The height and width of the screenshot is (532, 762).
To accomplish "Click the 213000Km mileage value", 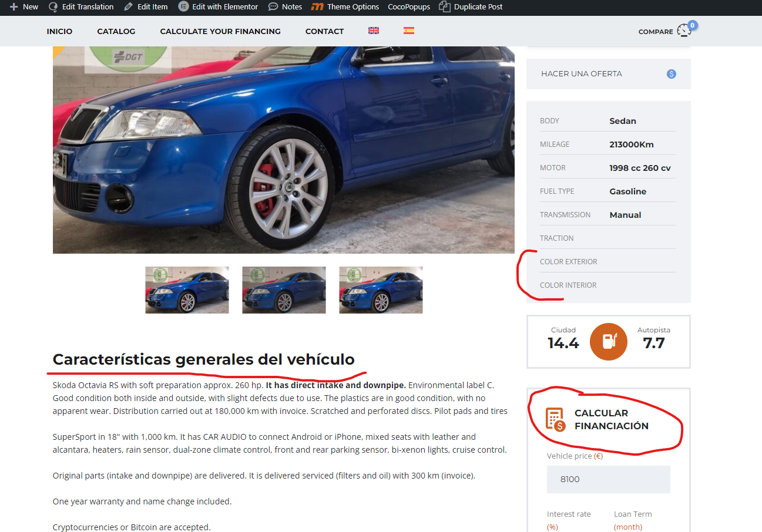I will [x=632, y=144].
